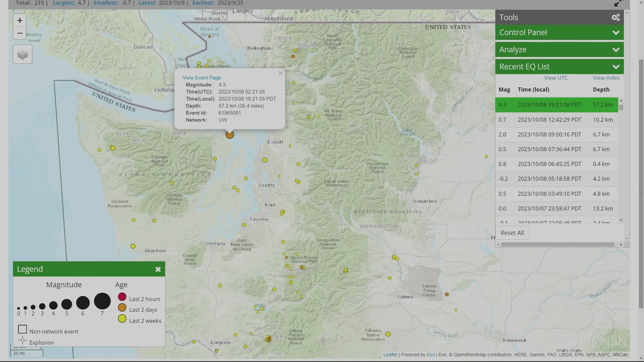Select the orange magnitude 4.3 earthquake marker
Image resolution: width=644 pixels, height=362 pixels.
(230, 135)
